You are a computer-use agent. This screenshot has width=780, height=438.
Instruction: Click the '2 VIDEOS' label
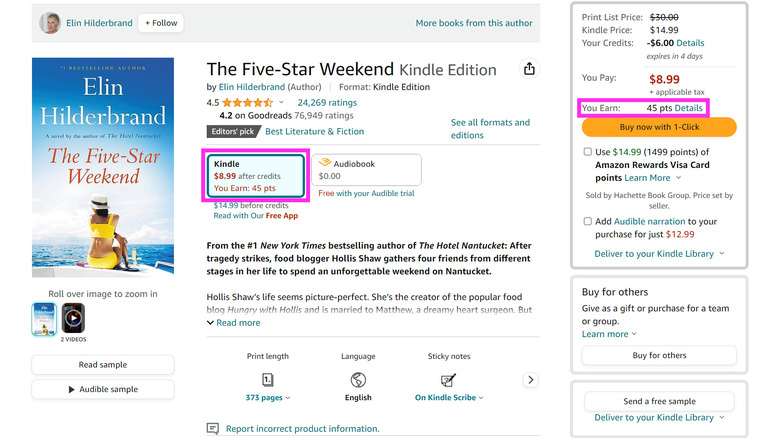tap(73, 339)
